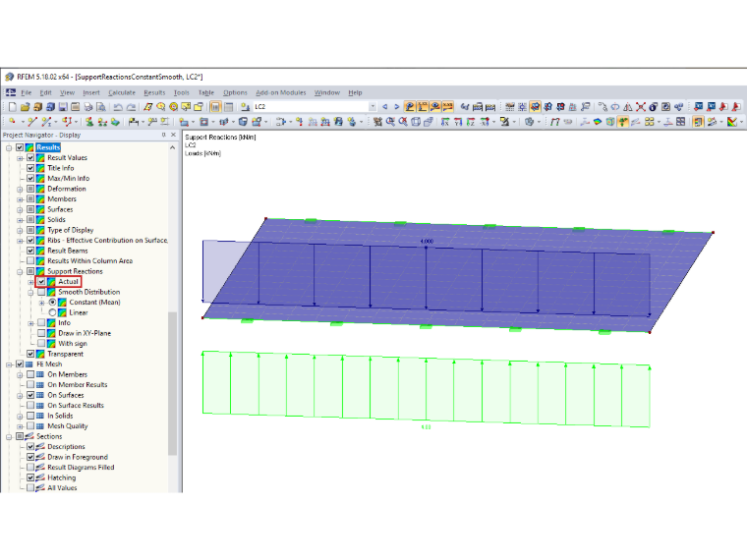This screenshot has width=747, height=560.
Task: Click the Print icon in toolbar
Action: pos(87,107)
